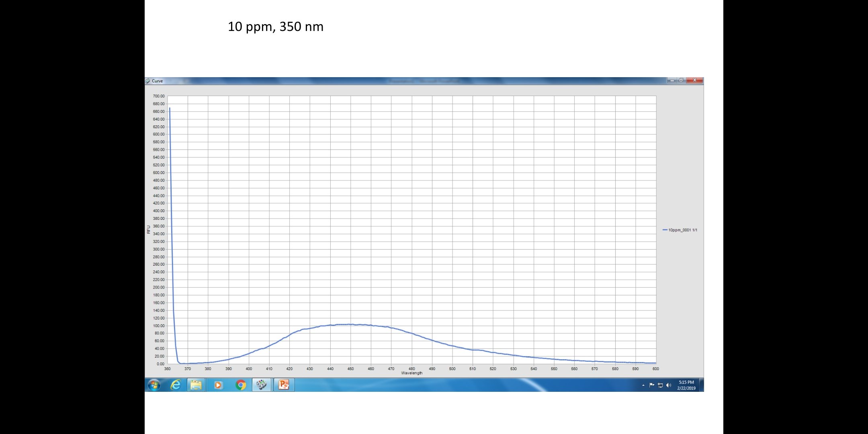Viewport: 868px width, 434px height.
Task: Click the RFU y-axis label
Action: coord(149,229)
